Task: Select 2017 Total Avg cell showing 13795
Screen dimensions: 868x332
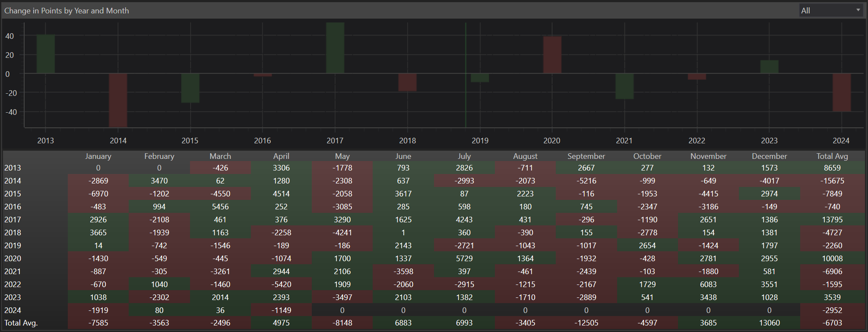Action: tap(832, 220)
